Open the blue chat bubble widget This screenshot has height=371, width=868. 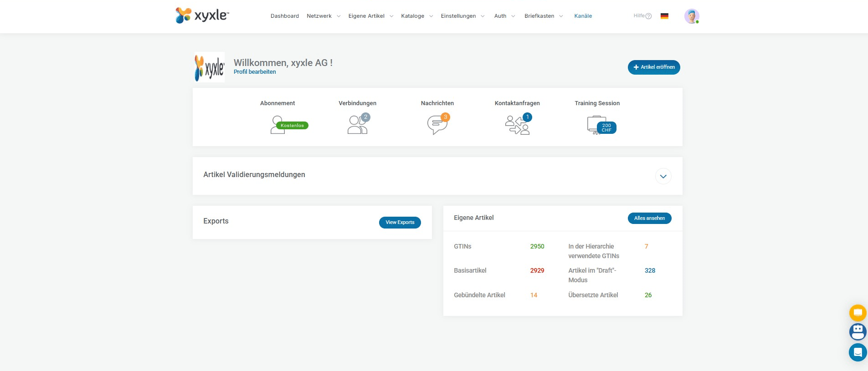tap(858, 352)
